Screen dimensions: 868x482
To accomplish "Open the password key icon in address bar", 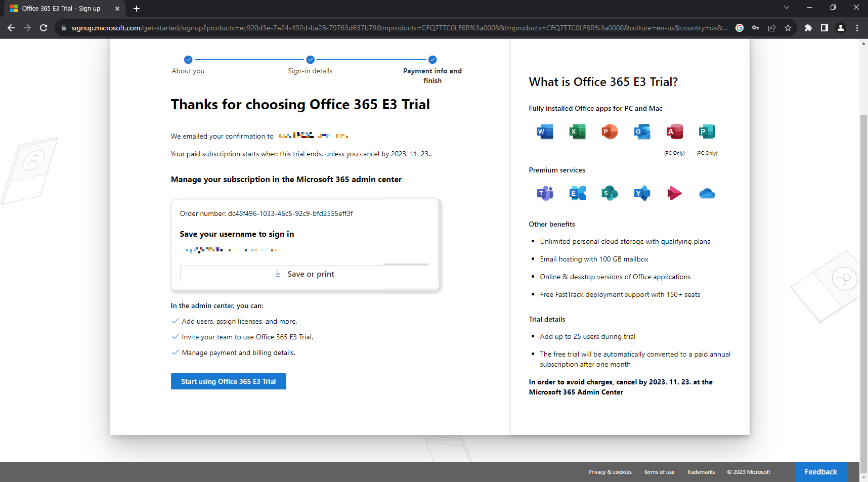I will coord(756,28).
